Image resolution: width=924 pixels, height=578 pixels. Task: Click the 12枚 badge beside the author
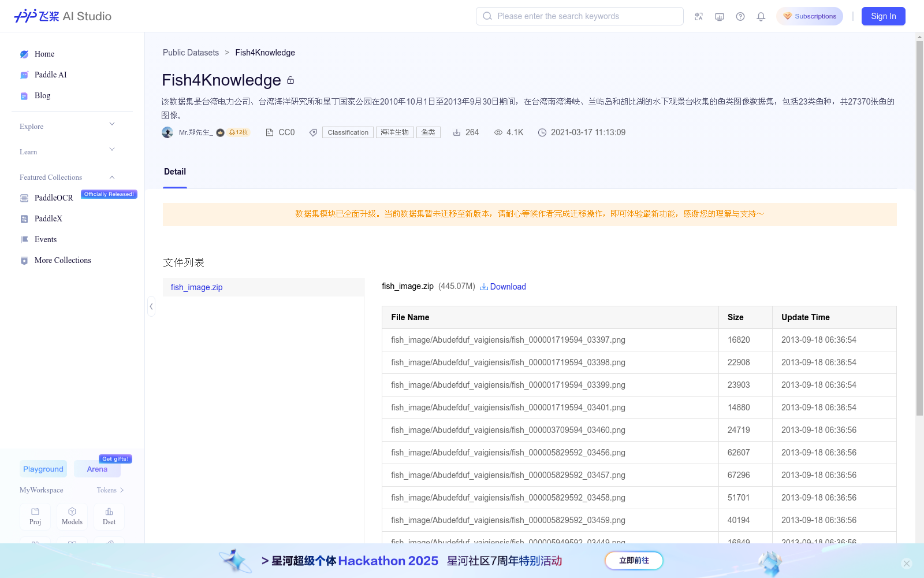(239, 132)
